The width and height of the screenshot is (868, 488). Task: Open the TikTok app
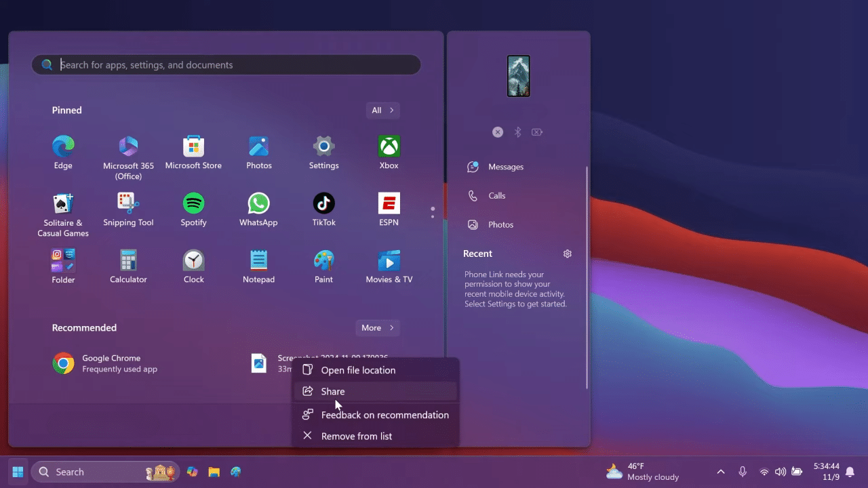[323, 209]
